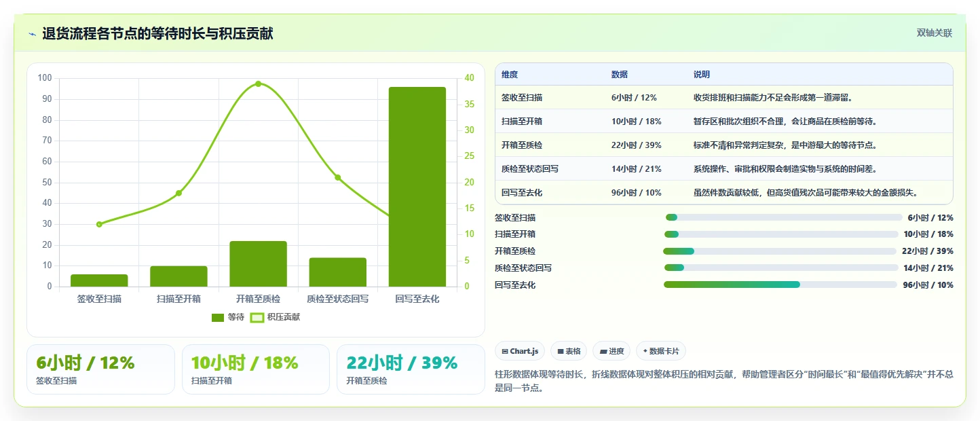The height and width of the screenshot is (421, 980).
Task: Click the 双轴关联 label in the header
Action: (x=935, y=33)
